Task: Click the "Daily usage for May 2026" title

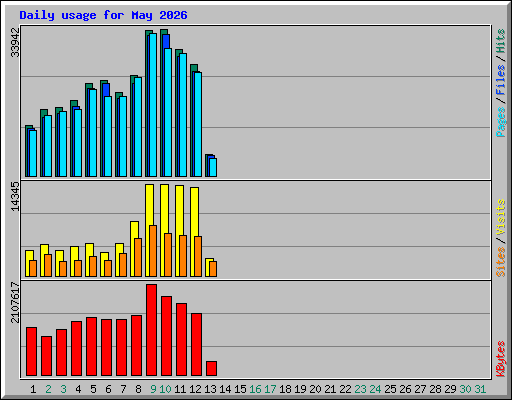Action: (x=103, y=15)
